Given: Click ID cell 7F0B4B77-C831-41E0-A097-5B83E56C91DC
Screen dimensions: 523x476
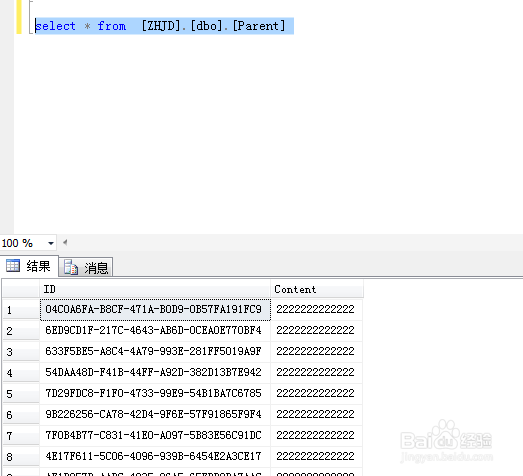Looking at the screenshot, I should point(155,436).
